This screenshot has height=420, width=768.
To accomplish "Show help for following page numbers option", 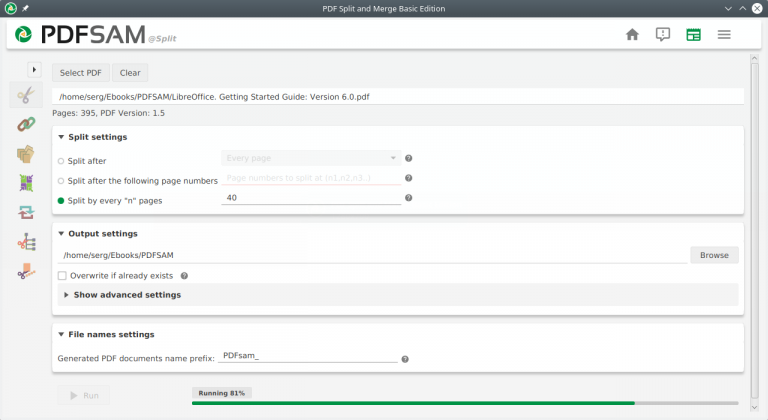I will [408, 178].
